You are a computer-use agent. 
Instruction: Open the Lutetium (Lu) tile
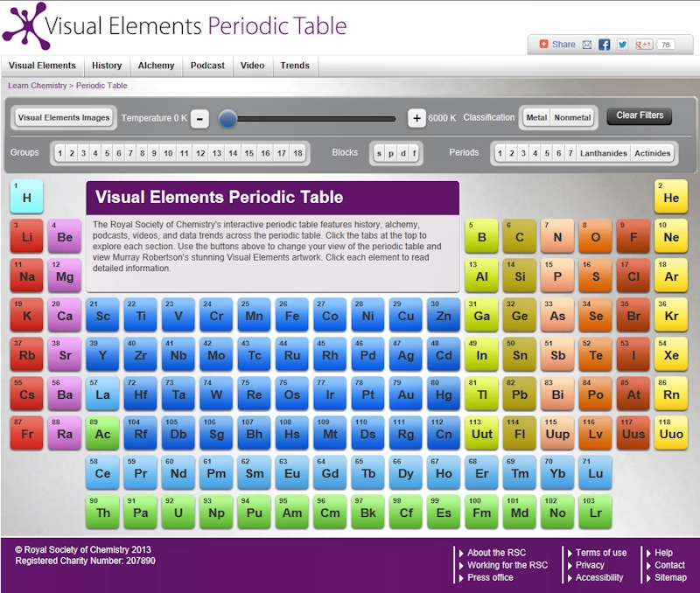596,472
